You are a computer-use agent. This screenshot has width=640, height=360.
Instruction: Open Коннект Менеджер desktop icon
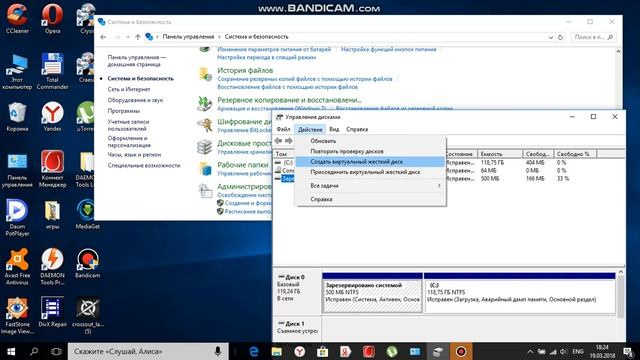pos(52,169)
